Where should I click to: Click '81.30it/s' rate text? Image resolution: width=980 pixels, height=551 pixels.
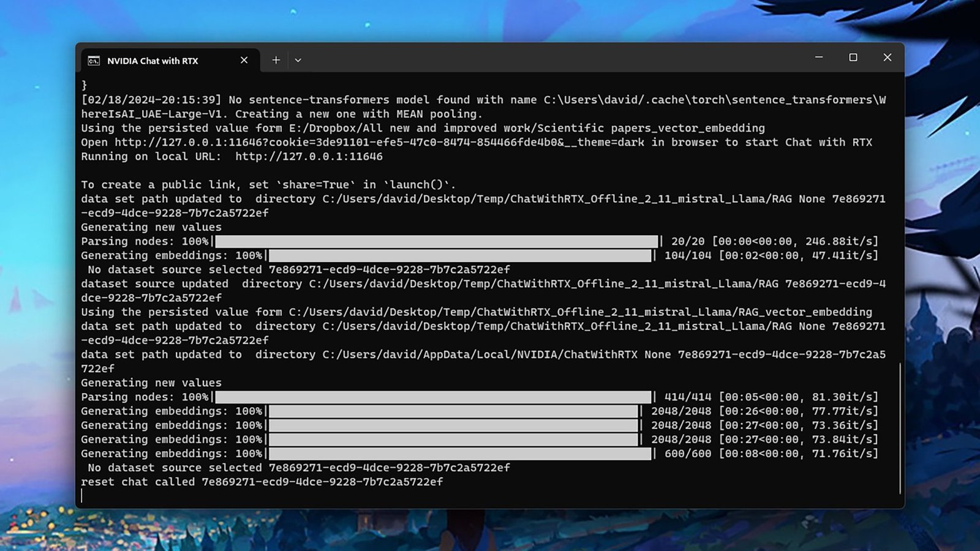coord(842,397)
